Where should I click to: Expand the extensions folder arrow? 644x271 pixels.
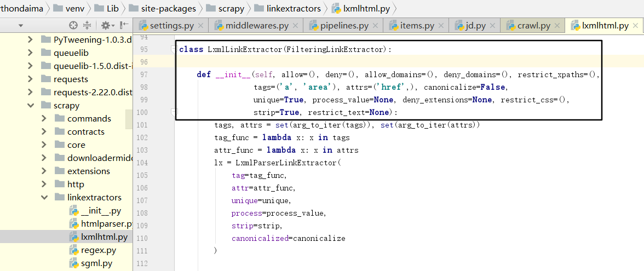[x=44, y=171]
